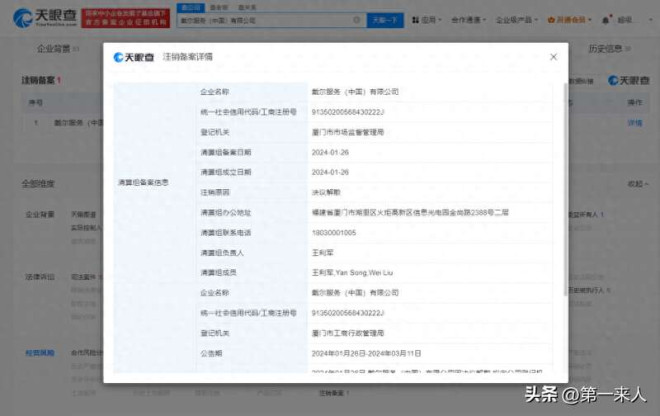The height and width of the screenshot is (416, 660).
Task: Collapse the section using 收起 on the right
Action: (635, 184)
